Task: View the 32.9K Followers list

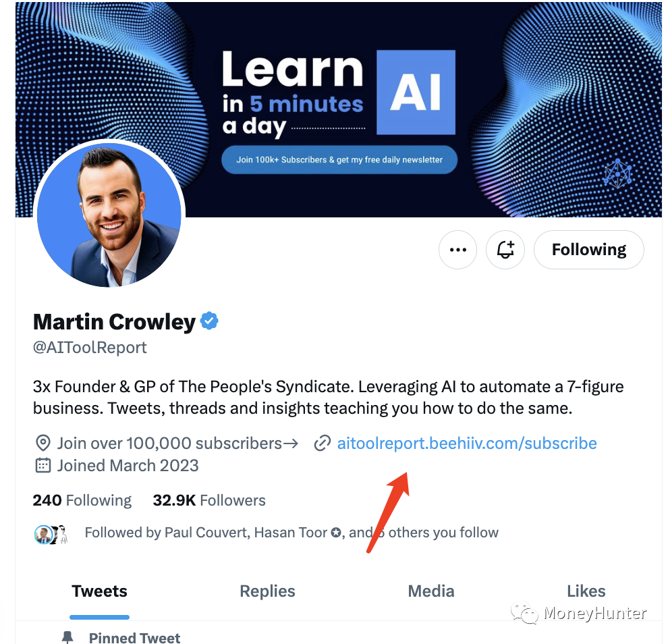Action: tap(209, 500)
